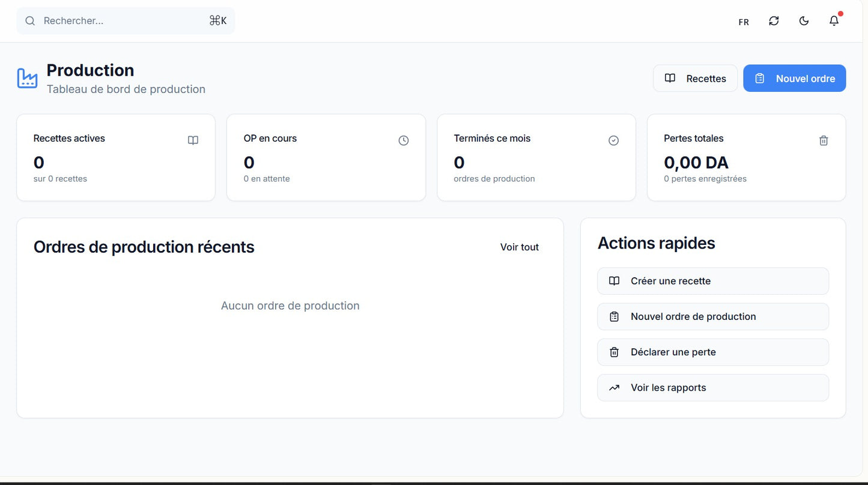Select Déclarer une perte quick action
This screenshot has height=485, width=868.
[x=712, y=352]
